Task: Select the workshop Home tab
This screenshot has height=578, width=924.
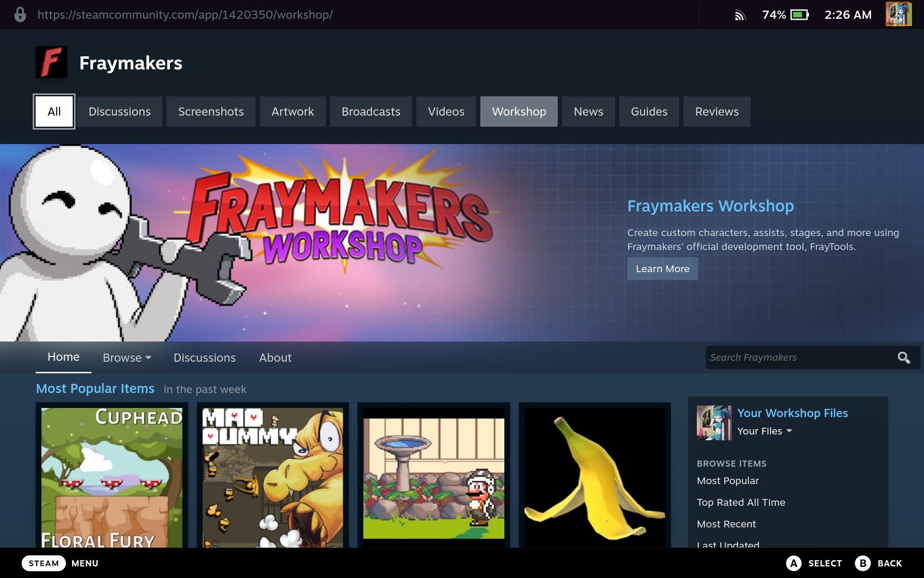Action: point(64,357)
